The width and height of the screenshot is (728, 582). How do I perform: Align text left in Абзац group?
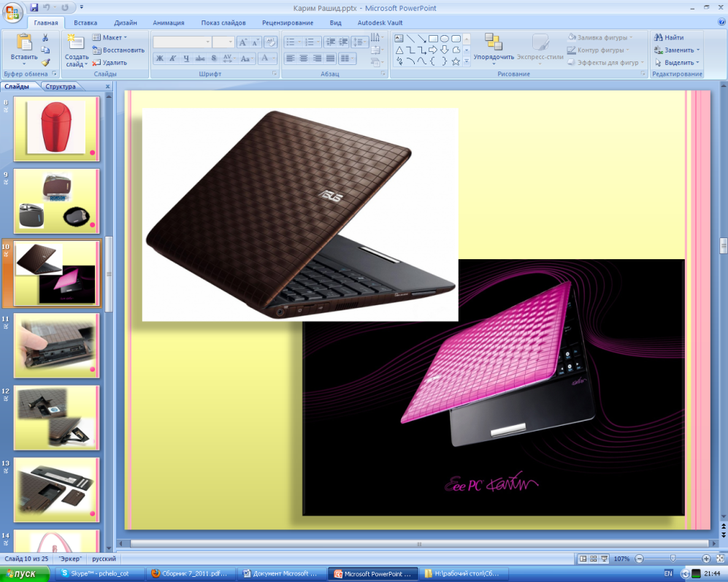290,58
